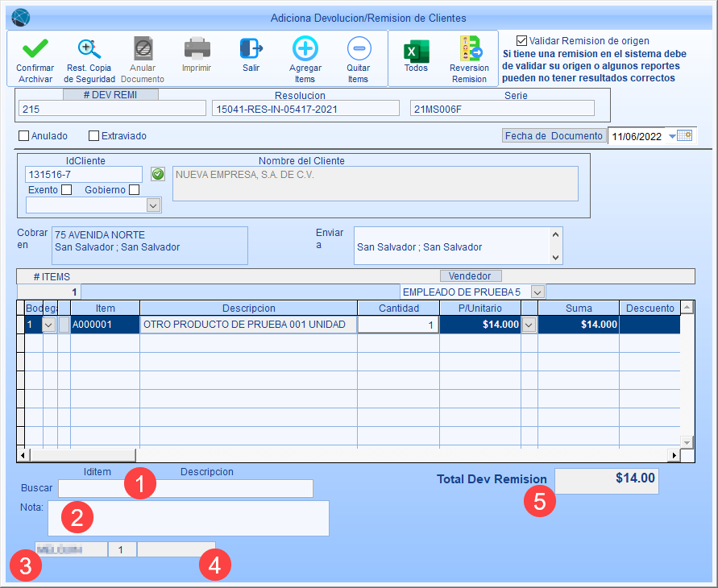Click the IdCliente field 131516-7

84,174
